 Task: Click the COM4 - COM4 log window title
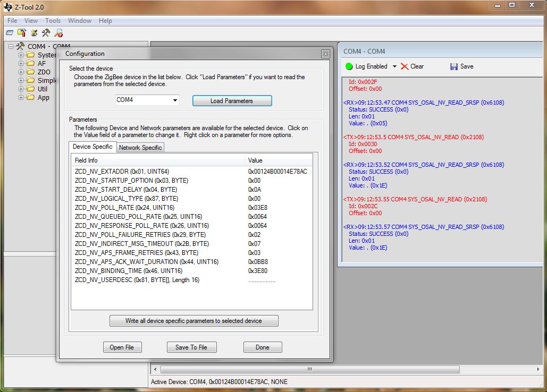[364, 51]
